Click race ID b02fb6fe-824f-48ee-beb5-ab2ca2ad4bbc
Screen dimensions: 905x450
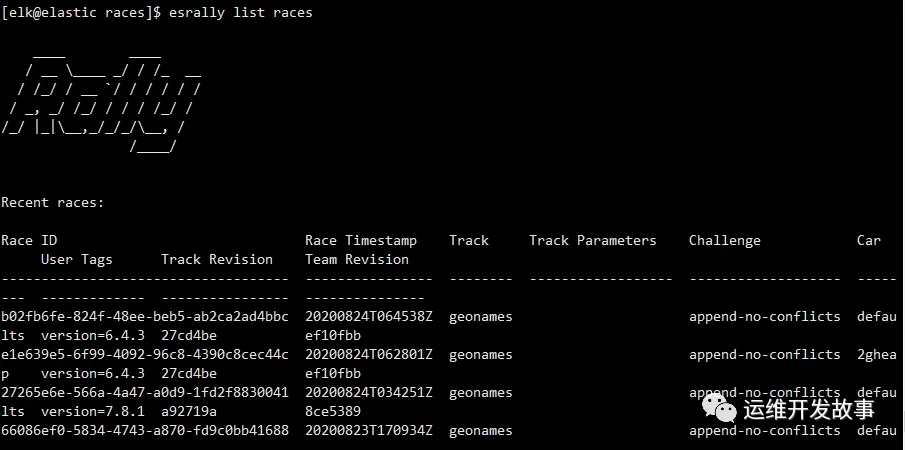click(145, 317)
